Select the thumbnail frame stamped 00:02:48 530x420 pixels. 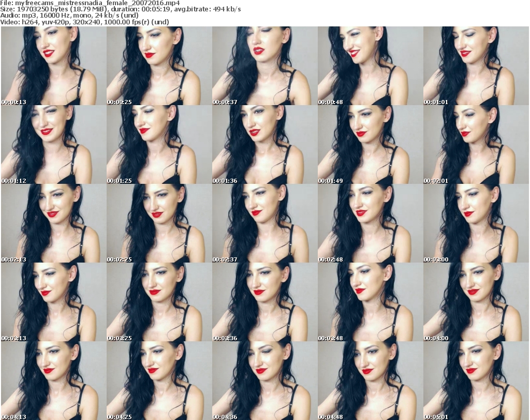[x=370, y=224]
